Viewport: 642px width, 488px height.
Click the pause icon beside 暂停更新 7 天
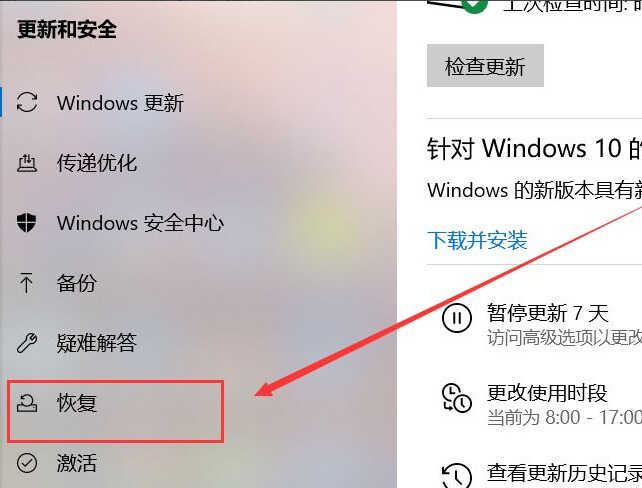(x=457, y=318)
